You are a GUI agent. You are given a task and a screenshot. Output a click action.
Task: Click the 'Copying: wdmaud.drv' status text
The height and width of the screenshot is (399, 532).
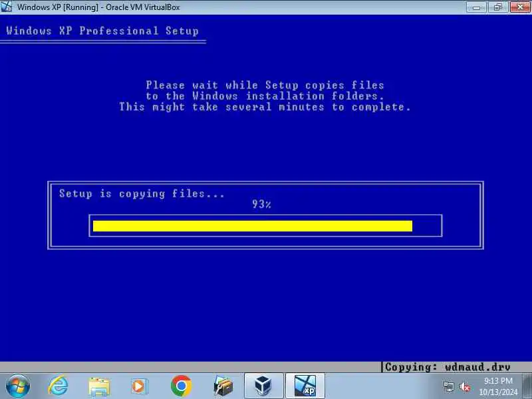(448, 367)
